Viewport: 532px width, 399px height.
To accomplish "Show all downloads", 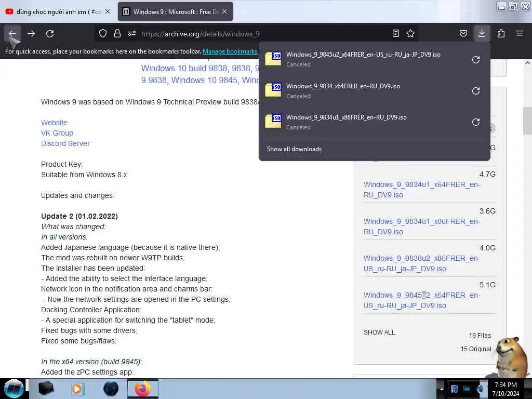I will pos(294,149).
